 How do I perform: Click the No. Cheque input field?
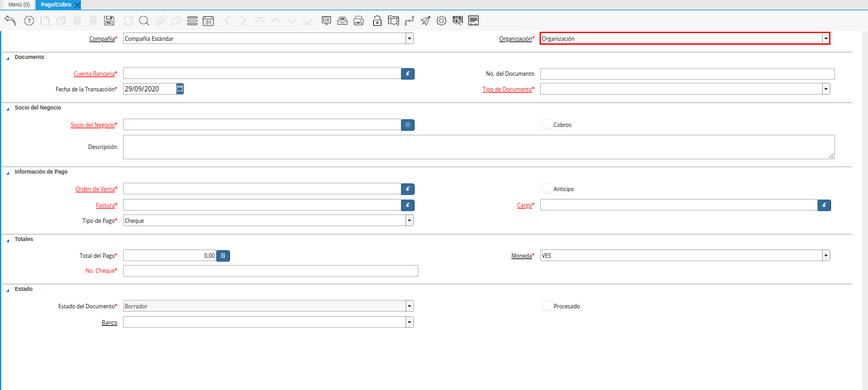pos(271,271)
